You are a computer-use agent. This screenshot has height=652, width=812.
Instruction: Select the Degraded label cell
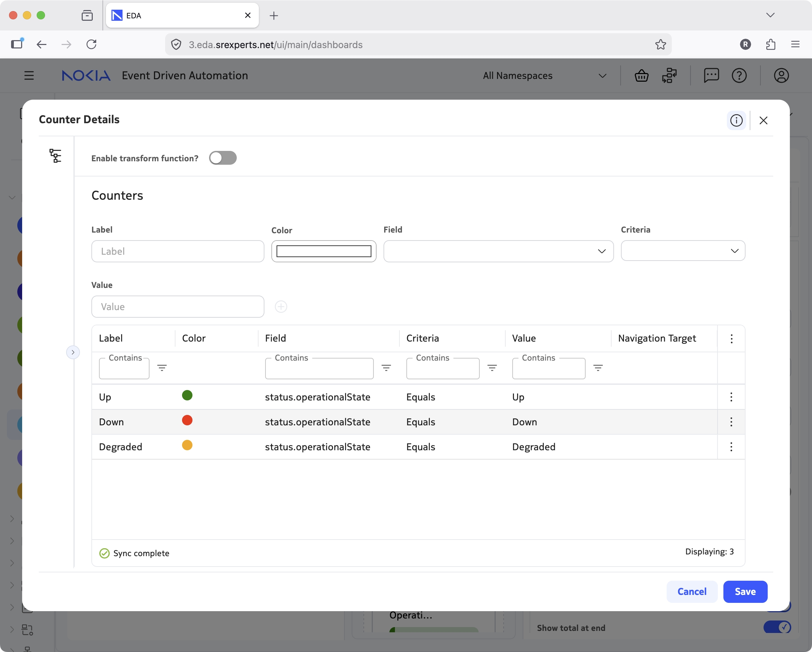tap(120, 447)
